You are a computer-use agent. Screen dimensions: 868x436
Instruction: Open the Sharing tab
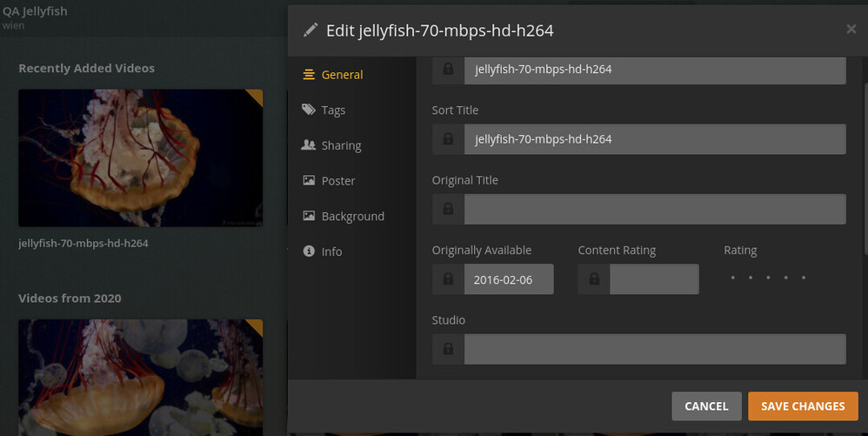331,145
